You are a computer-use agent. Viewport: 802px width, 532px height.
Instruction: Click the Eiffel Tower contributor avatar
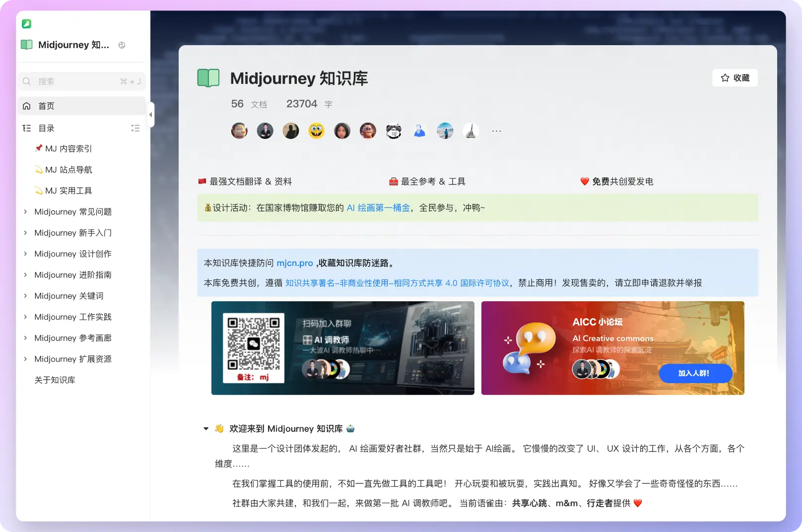coord(470,131)
